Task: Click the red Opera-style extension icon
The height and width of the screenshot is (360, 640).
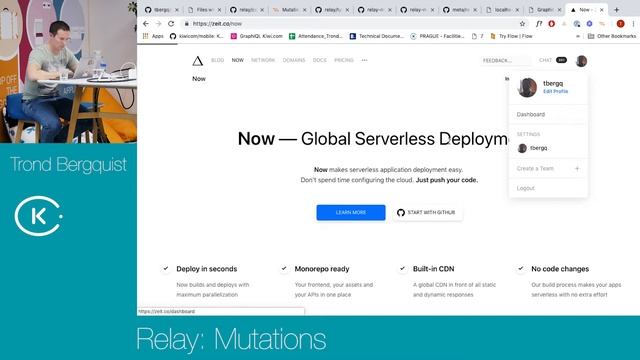Action: [x=551, y=24]
